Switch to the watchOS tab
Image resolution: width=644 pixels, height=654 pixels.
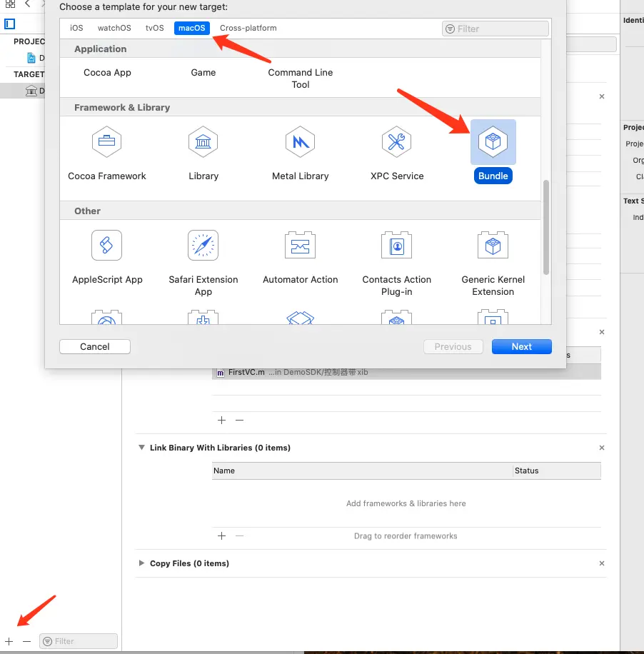(114, 28)
